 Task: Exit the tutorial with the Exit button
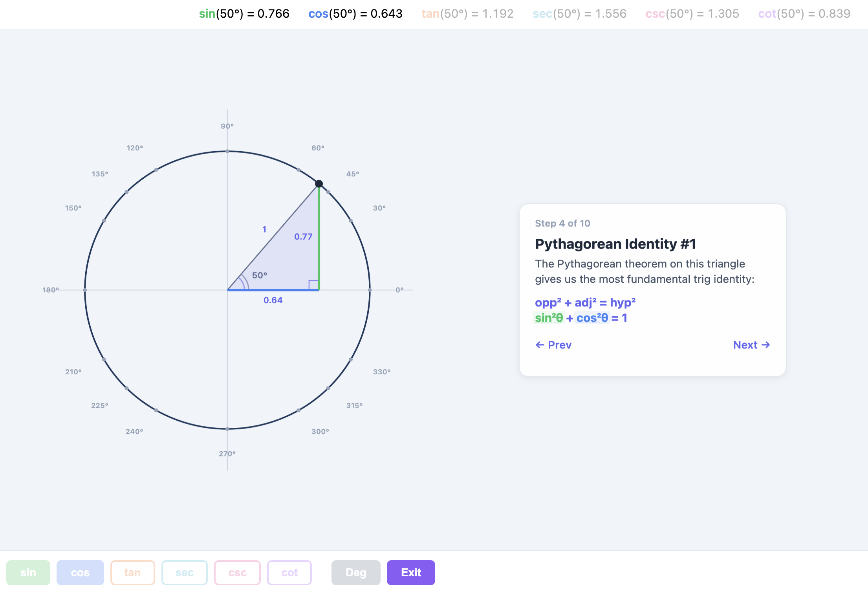[x=410, y=572]
